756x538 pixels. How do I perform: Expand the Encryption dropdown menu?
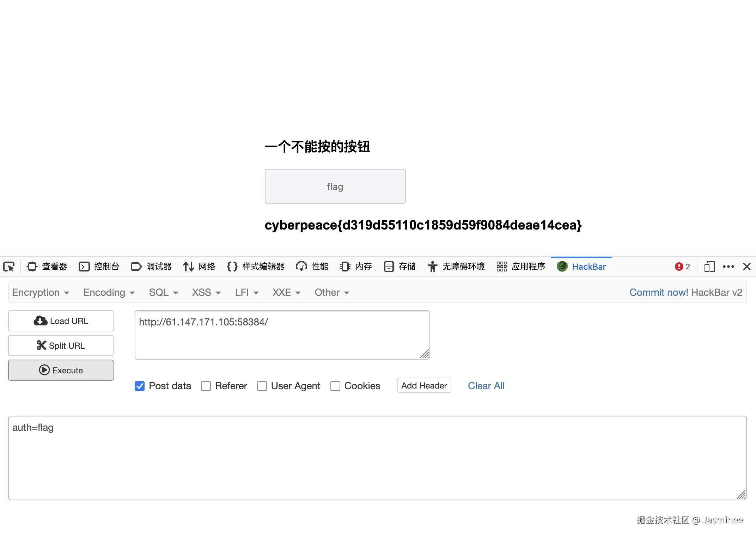41,293
